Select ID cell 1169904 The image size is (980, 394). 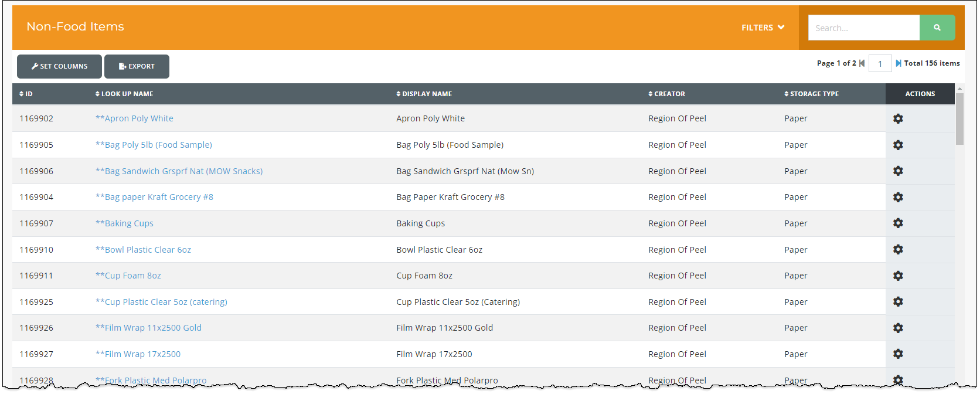[36, 197]
